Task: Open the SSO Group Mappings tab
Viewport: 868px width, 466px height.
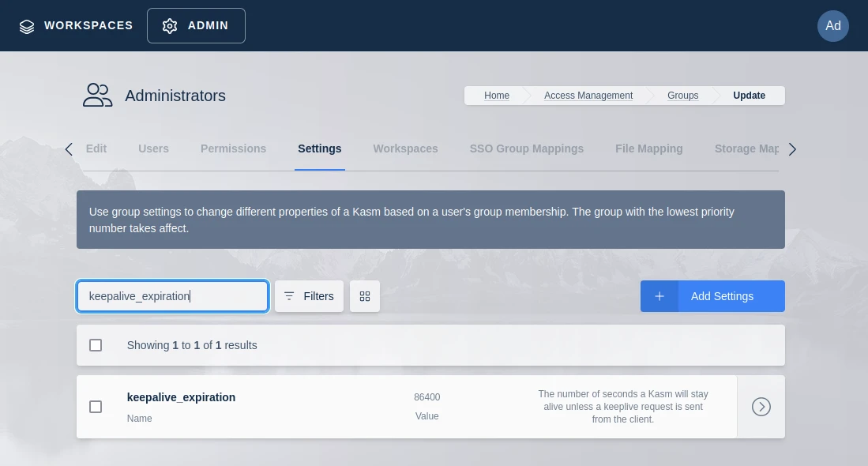Action: coord(526,148)
